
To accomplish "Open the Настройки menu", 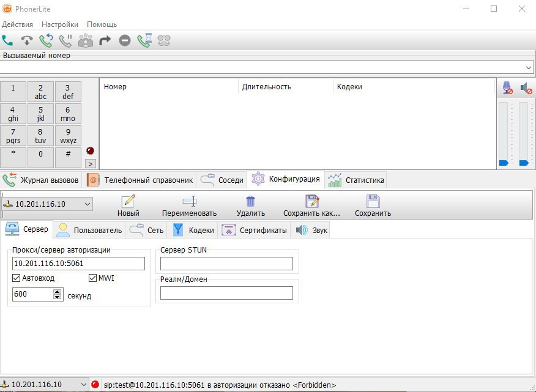I will tap(60, 24).
